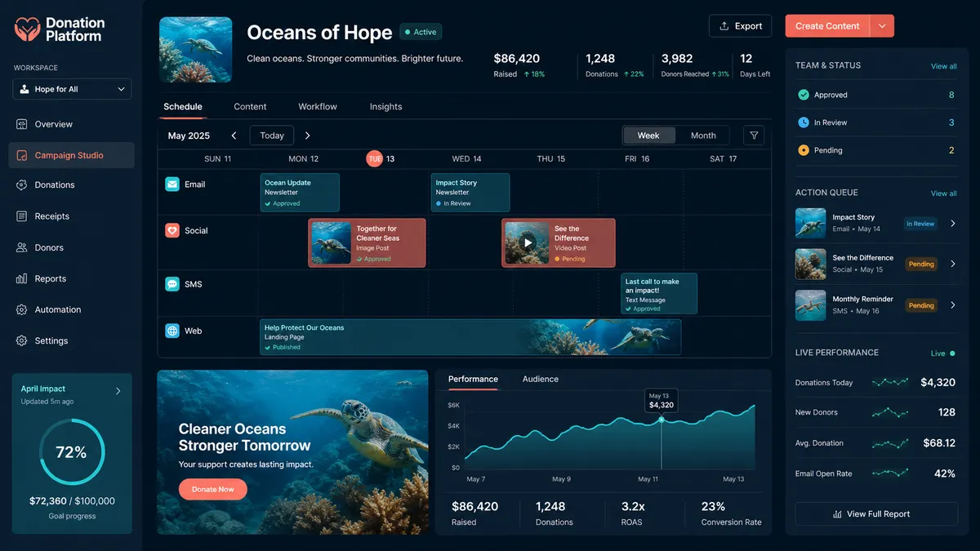Click the Pending orange status icon
Screen dimensions: 980x551
[804, 150]
